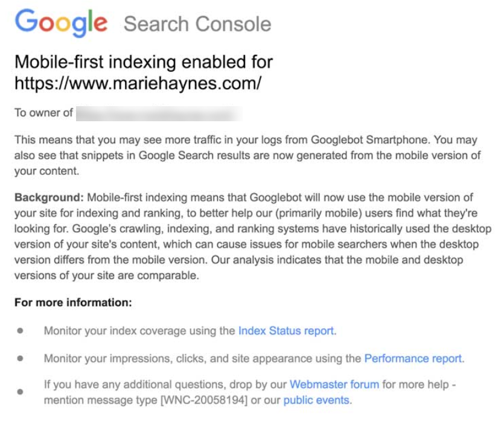Visit the Webmaster forum link
Image resolution: width=504 pixels, height=421 pixels.
(x=334, y=384)
